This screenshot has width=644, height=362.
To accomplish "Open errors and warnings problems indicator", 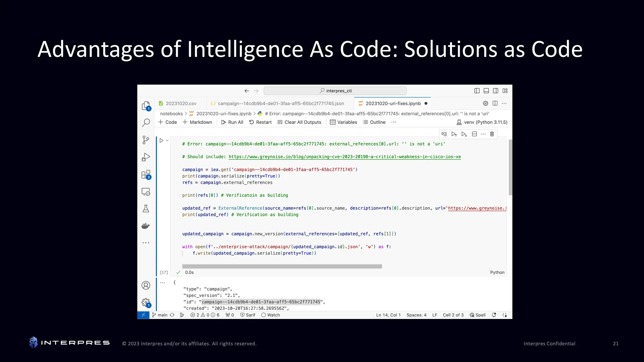I will (205, 315).
